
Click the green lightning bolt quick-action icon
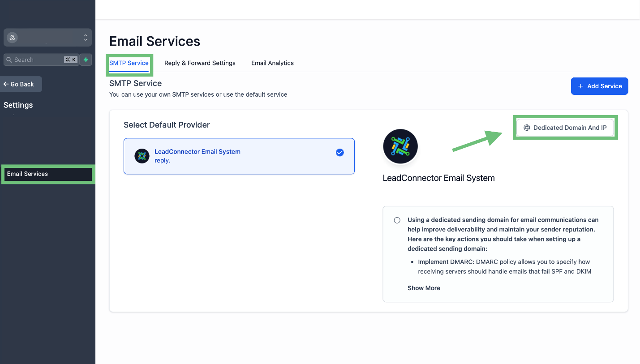(86, 60)
